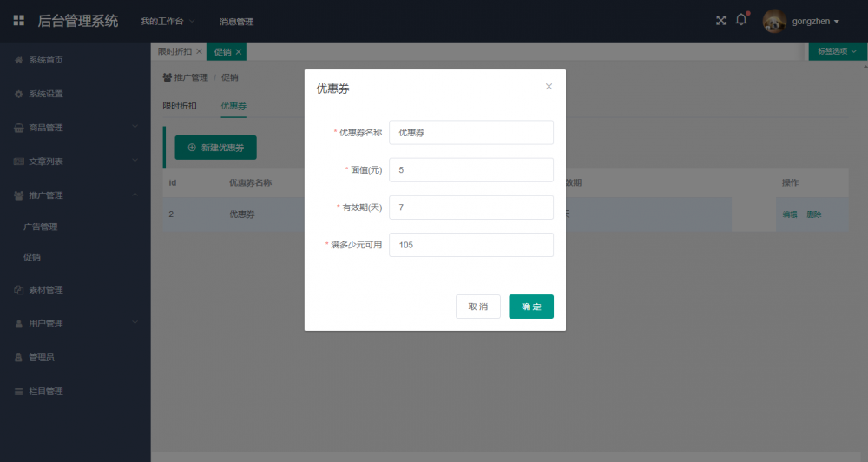Click the icon beside 文章列表

pyautogui.click(x=19, y=162)
